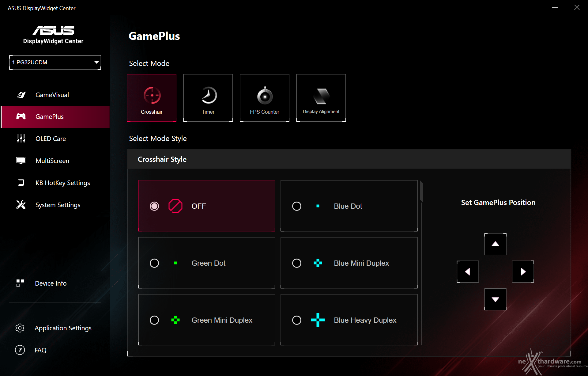Click the KB HotKey Settings icon
588x376 pixels.
click(x=21, y=183)
